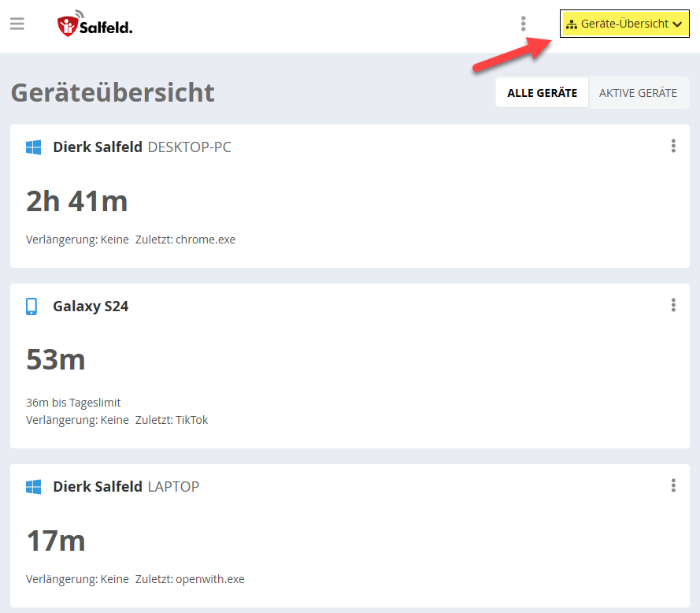This screenshot has width=700, height=613.
Task: Select the smartphone icon on the Galaxy S24 card
Action: click(x=32, y=306)
